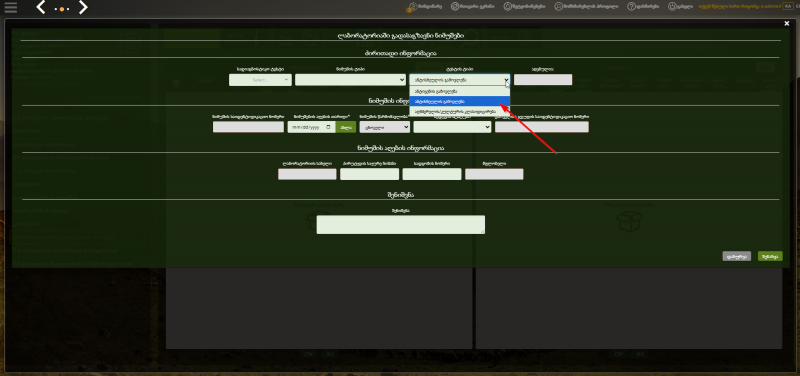Click the gray cancel button in dialog
The height and width of the screenshot is (376, 800).
tap(736, 256)
